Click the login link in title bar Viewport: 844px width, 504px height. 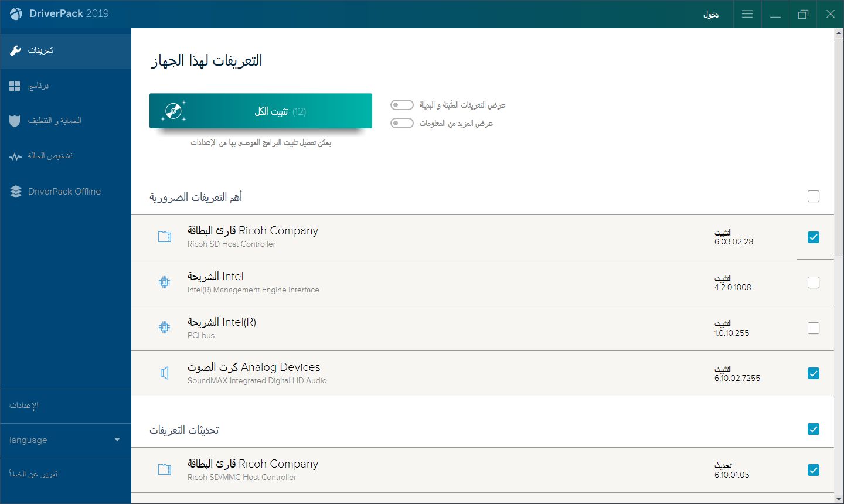[x=711, y=15]
